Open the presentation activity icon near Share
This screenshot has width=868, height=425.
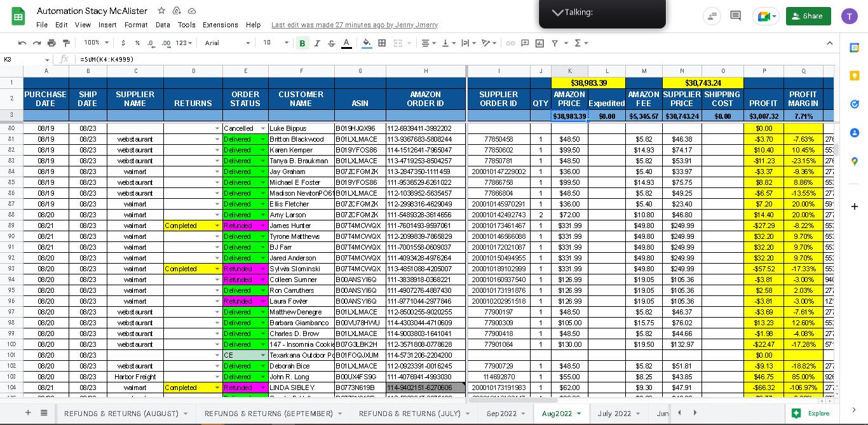tap(711, 16)
